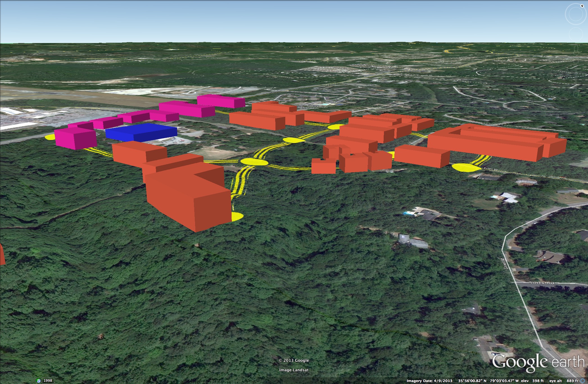The height and width of the screenshot is (384, 588).
Task: Click the historical imagery clock icon
Action: pos(39,381)
